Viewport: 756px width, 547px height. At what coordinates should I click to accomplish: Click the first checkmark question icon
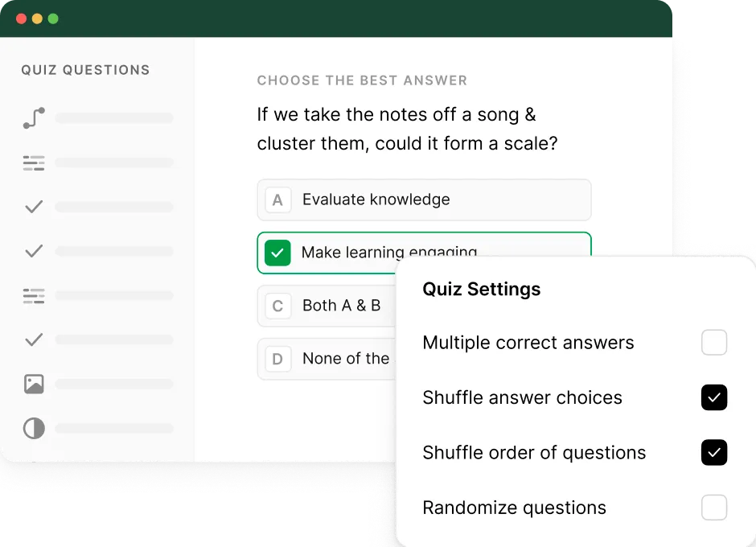tap(34, 207)
